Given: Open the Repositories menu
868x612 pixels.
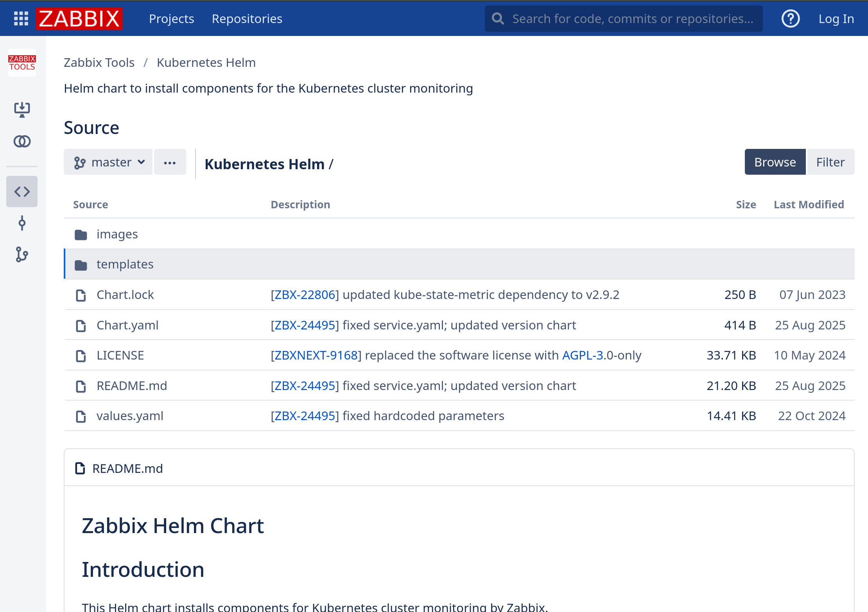Looking at the screenshot, I should (x=247, y=18).
